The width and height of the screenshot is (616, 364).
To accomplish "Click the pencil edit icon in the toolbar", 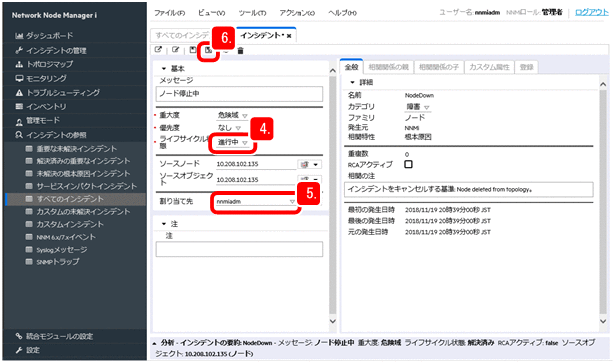I will (175, 50).
